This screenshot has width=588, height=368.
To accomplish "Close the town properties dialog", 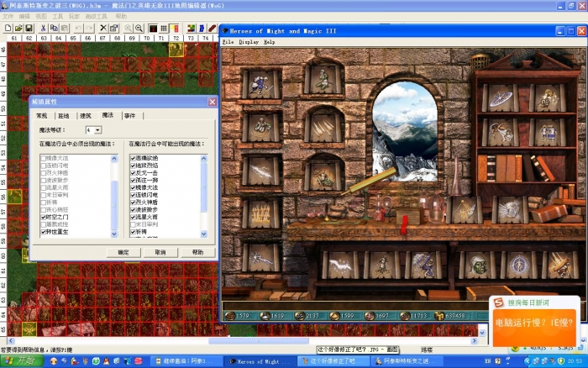I will tap(213, 102).
